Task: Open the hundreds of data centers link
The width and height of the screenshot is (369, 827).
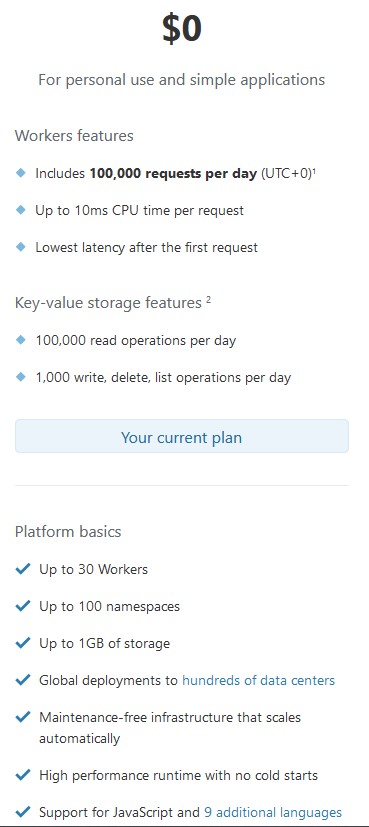Action: point(258,680)
